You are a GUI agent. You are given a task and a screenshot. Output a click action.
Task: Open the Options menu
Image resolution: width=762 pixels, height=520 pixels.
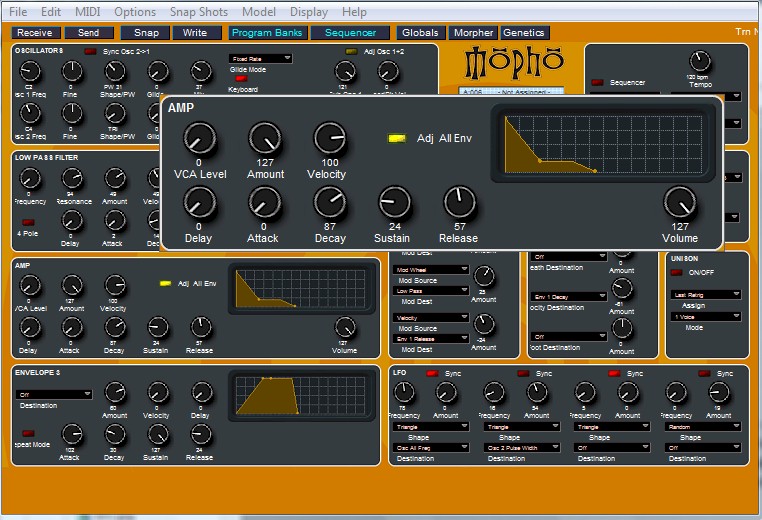coord(135,12)
